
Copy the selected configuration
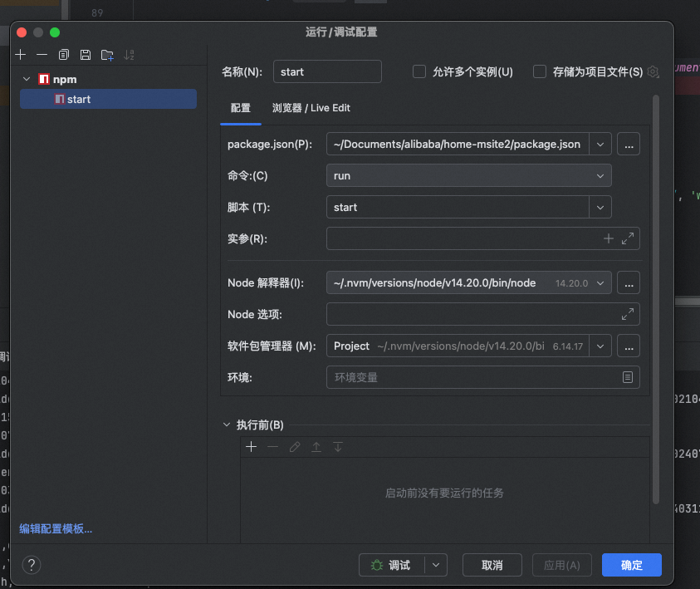64,55
